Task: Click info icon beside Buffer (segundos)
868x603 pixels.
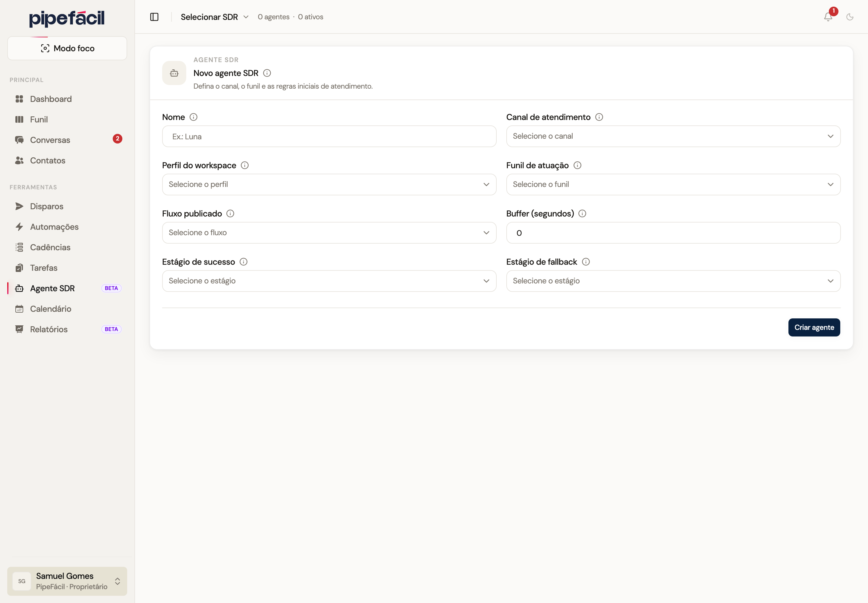Action: coord(583,213)
